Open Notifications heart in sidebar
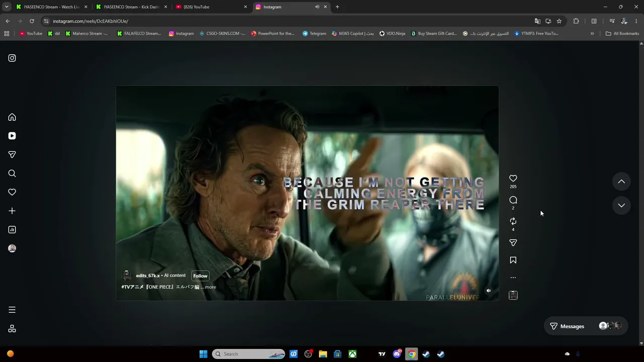Screen dimensions: 644x362 click(x=12, y=192)
